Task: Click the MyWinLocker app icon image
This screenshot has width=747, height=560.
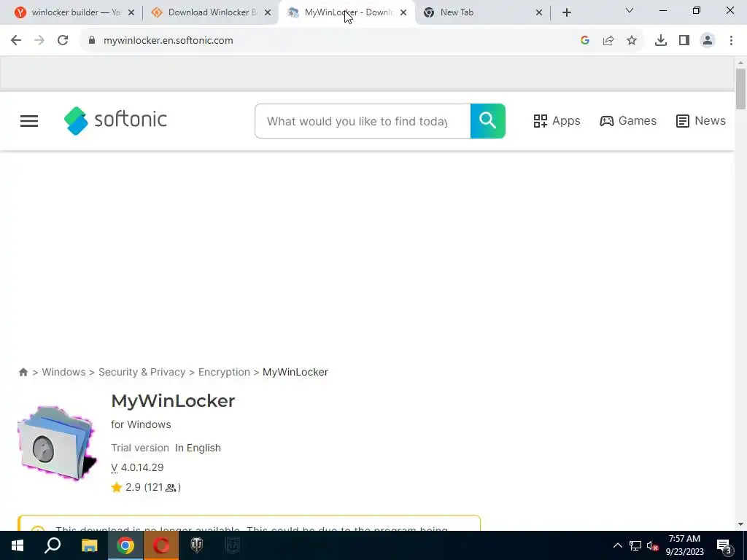Action: 57,443
